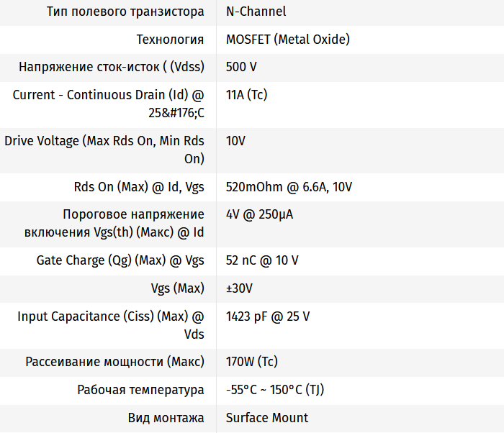Screen dimensions: 504x433
Task: Click the "Напряжение сток-исток" label
Action: (112, 67)
